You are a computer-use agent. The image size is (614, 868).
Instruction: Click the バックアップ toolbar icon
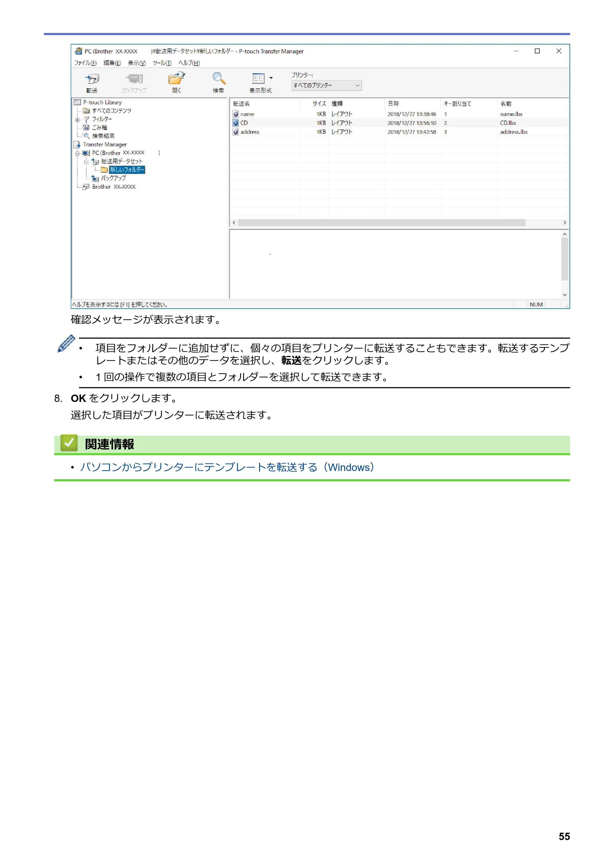click(x=134, y=79)
